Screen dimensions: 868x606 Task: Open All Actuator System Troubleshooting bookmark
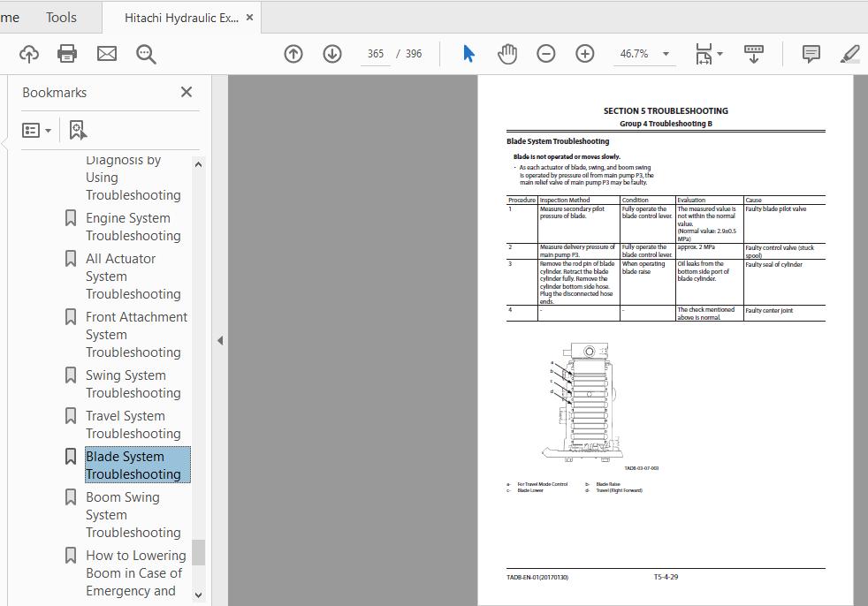(x=133, y=276)
